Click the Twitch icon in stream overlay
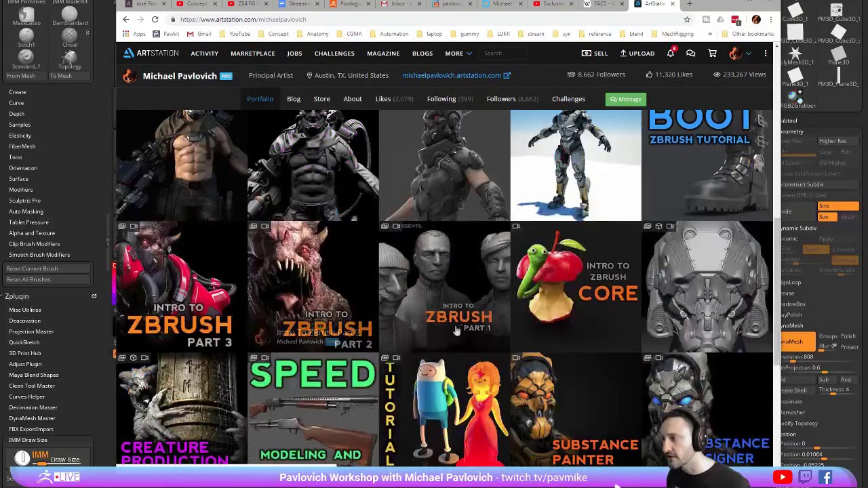868x488 pixels. tap(805, 477)
